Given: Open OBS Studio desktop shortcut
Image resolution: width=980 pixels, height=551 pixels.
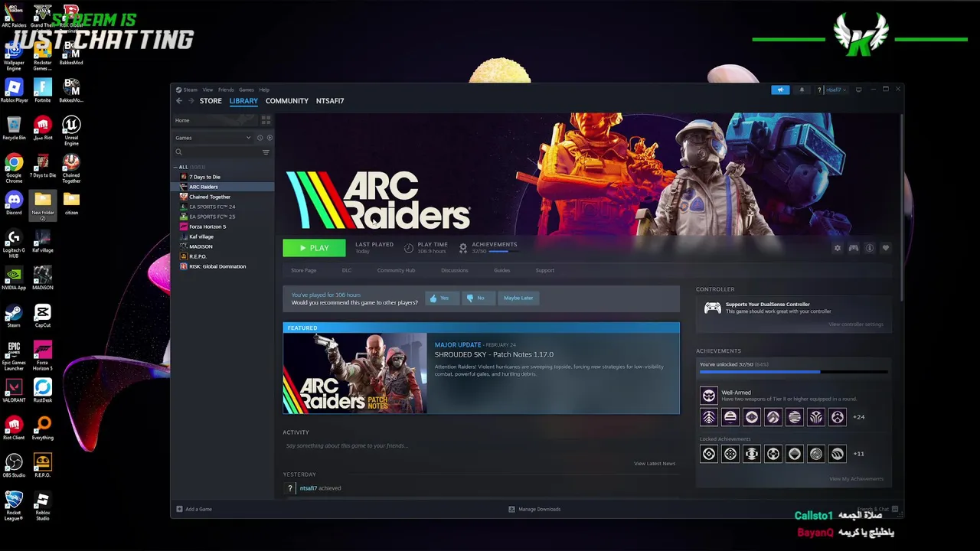Looking at the screenshot, I should (x=14, y=465).
